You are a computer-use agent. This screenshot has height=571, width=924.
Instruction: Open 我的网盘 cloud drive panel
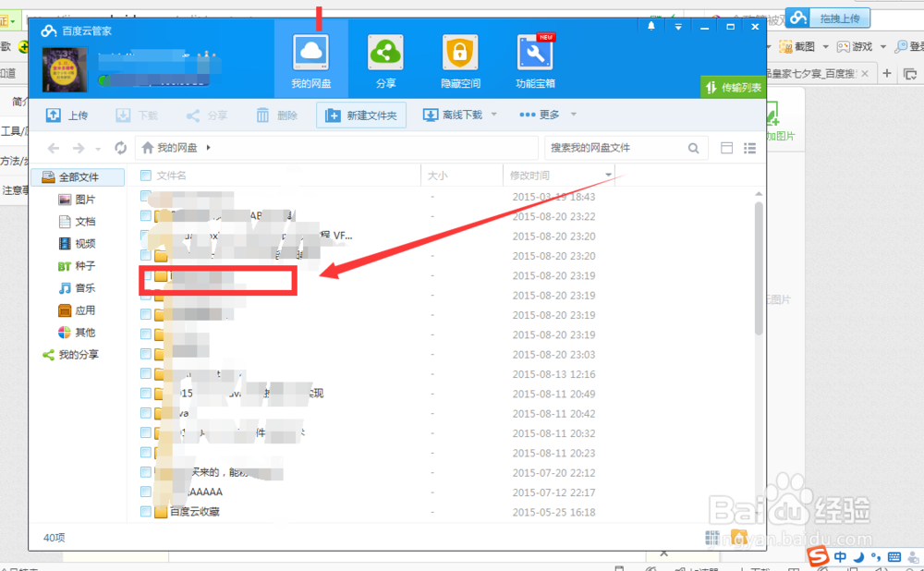tap(310, 57)
